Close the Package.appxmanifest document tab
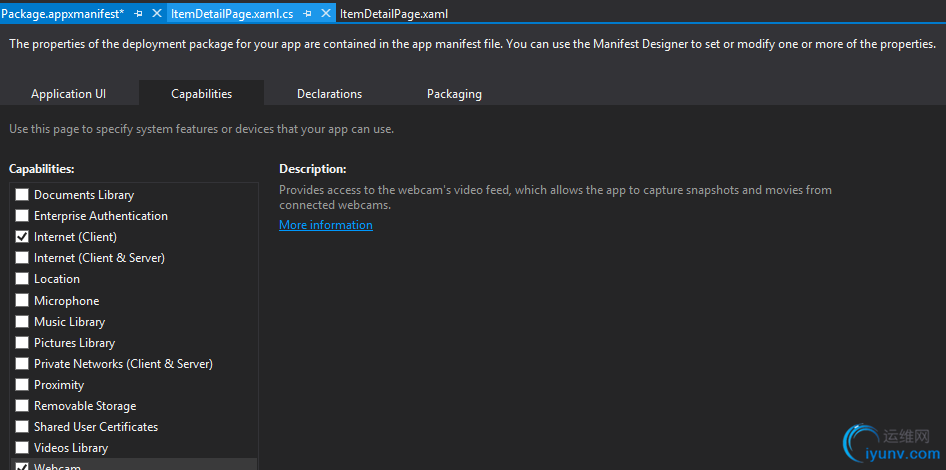This screenshot has height=470, width=946. click(x=156, y=13)
